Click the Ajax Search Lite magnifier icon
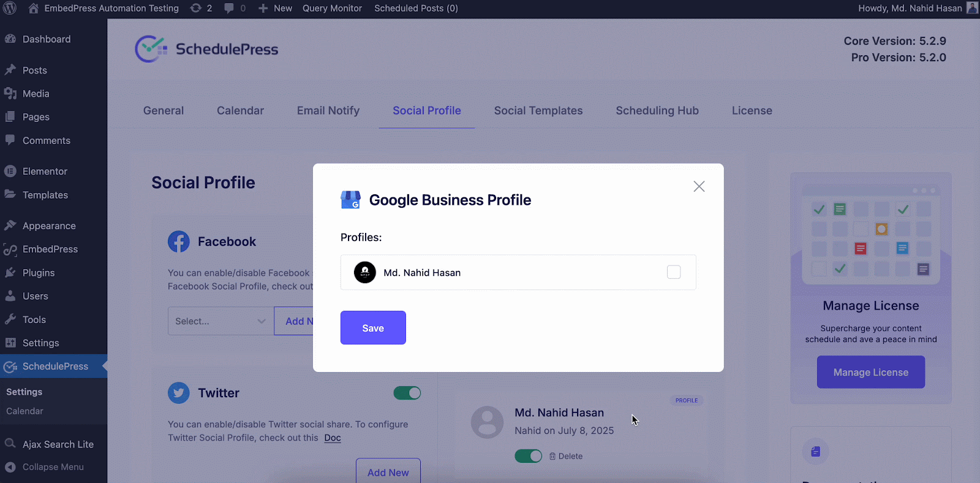Image resolution: width=980 pixels, height=483 pixels. [x=10, y=444]
